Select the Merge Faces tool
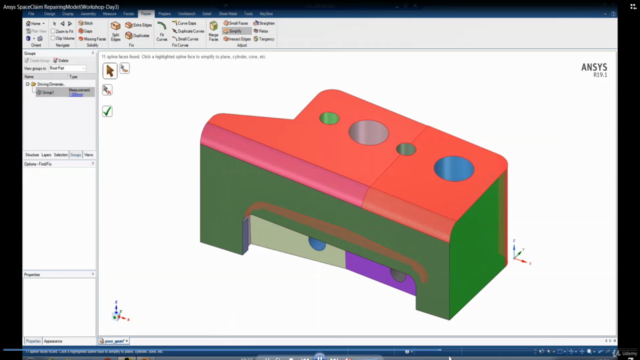 click(x=213, y=31)
